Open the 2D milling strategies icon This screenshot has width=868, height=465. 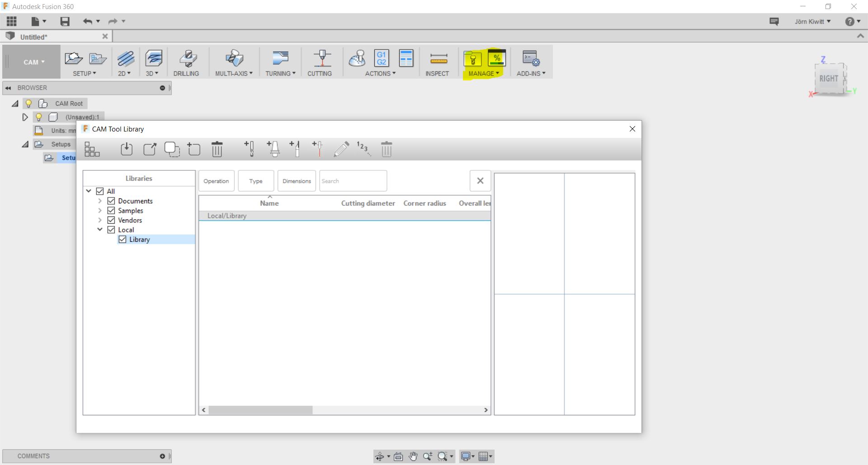(126, 59)
